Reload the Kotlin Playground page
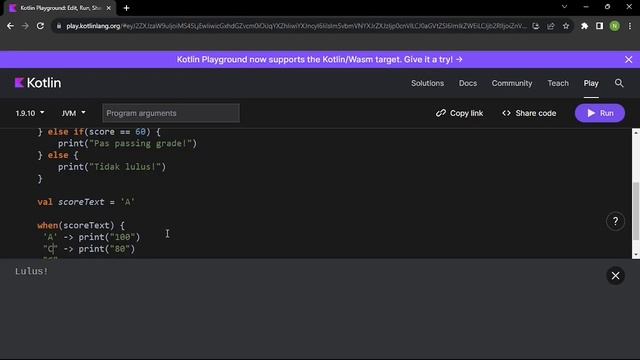 (40, 26)
